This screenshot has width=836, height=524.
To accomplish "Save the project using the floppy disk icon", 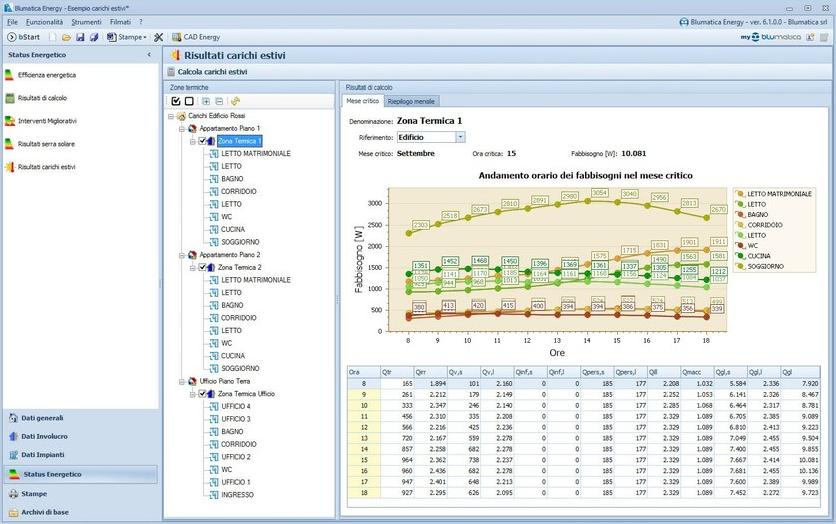I will pos(80,37).
